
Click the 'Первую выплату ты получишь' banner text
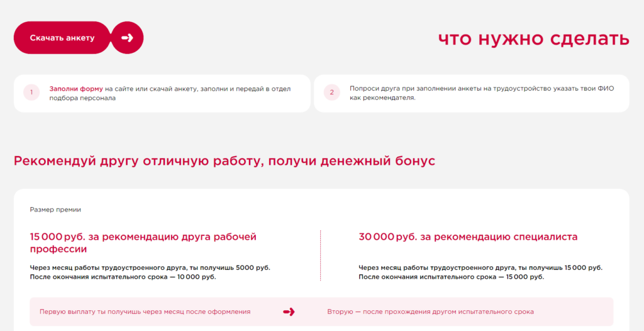coord(145,311)
